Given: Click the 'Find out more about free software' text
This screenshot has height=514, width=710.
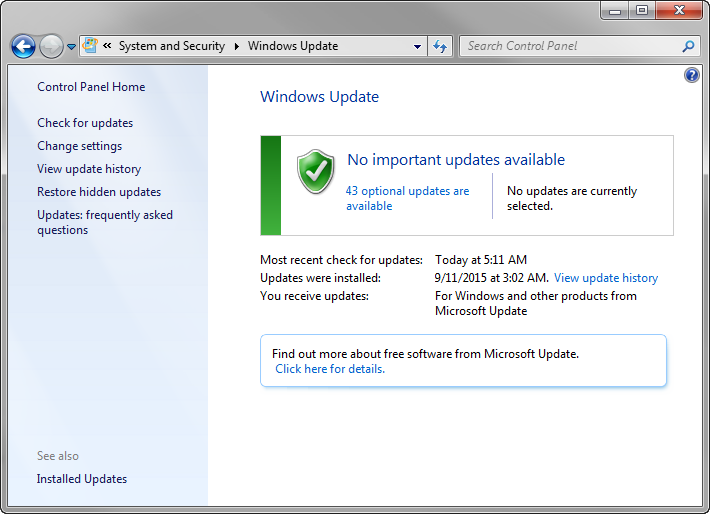Looking at the screenshot, I should coord(426,354).
